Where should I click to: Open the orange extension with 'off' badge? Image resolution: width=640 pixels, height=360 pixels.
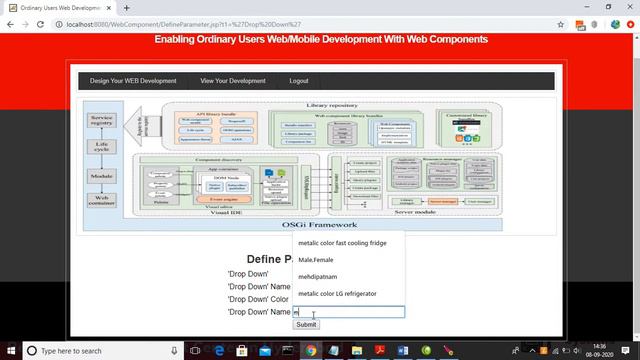580,25
